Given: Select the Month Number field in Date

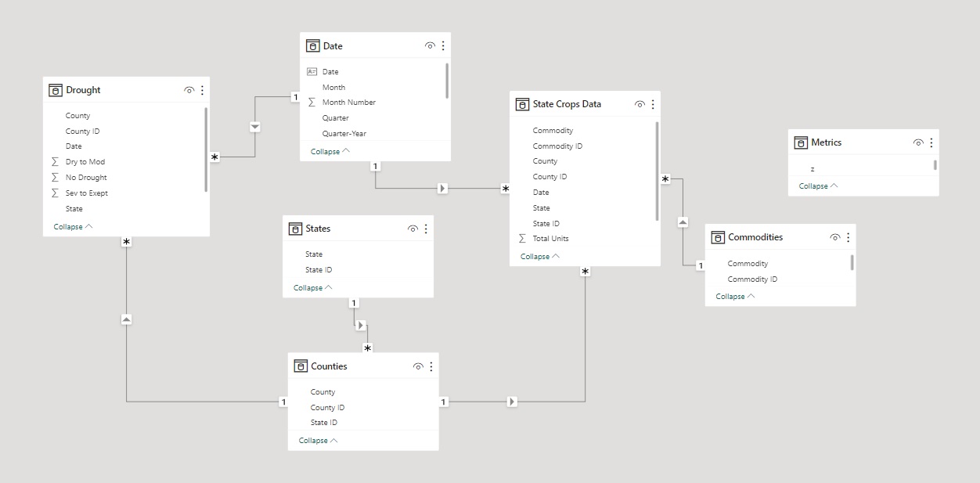Looking at the screenshot, I should click(348, 103).
